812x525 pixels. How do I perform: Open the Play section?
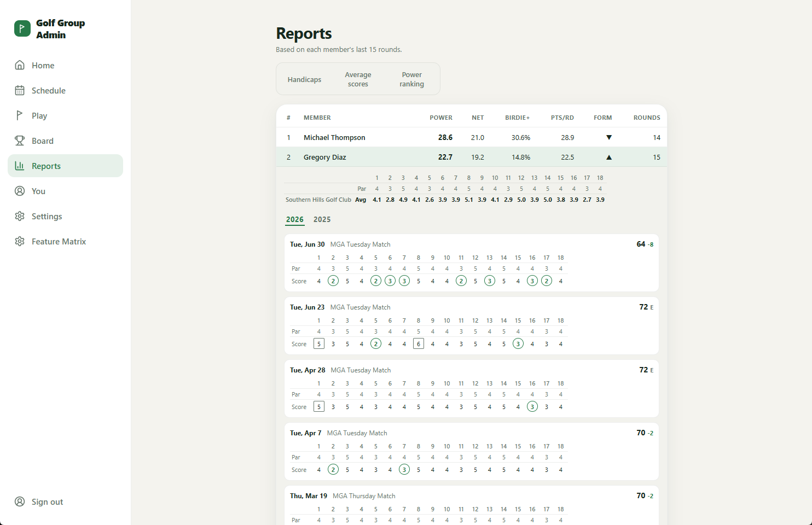point(65,115)
